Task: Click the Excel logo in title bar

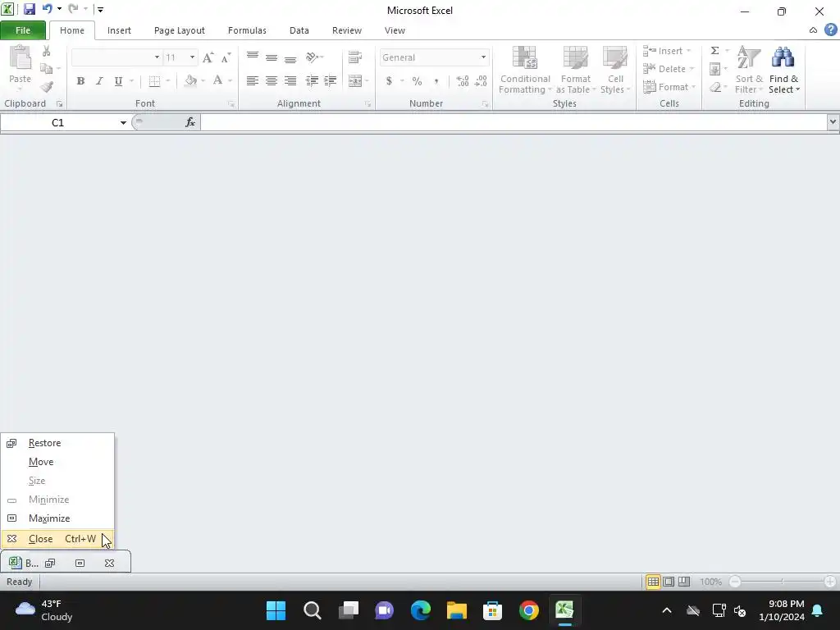Action: pyautogui.click(x=7, y=9)
